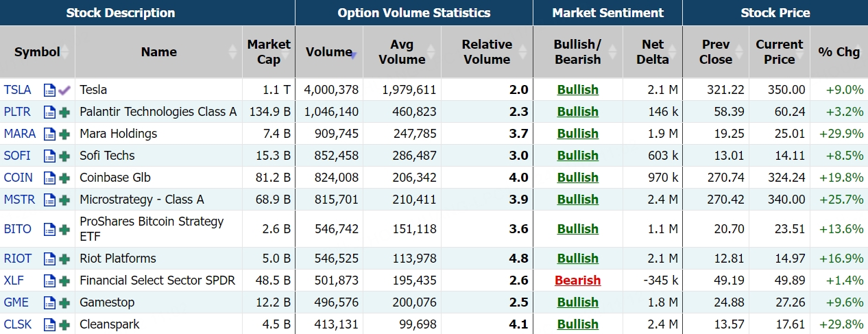The height and width of the screenshot is (334, 868).
Task: Click the sort arrows in the Name header
Action: point(233,52)
